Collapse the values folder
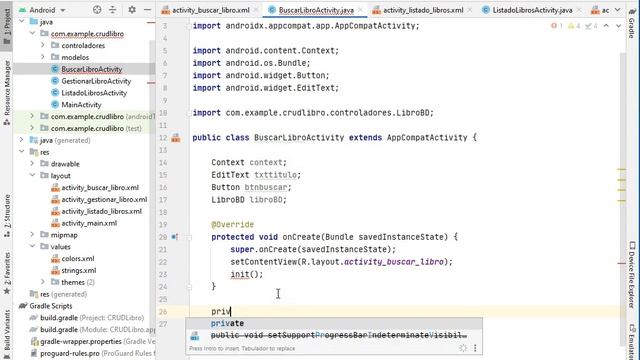The width and height of the screenshot is (640, 360). [33, 247]
